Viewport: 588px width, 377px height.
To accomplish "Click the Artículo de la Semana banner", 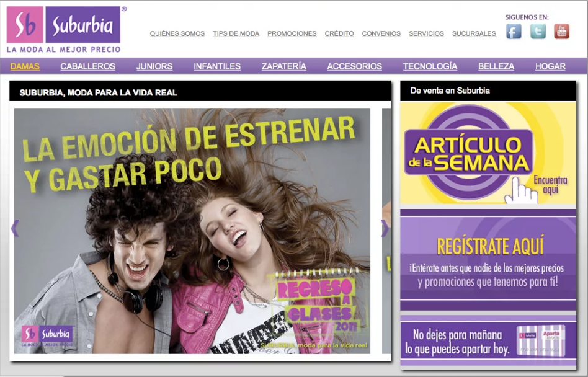I will coord(488,153).
